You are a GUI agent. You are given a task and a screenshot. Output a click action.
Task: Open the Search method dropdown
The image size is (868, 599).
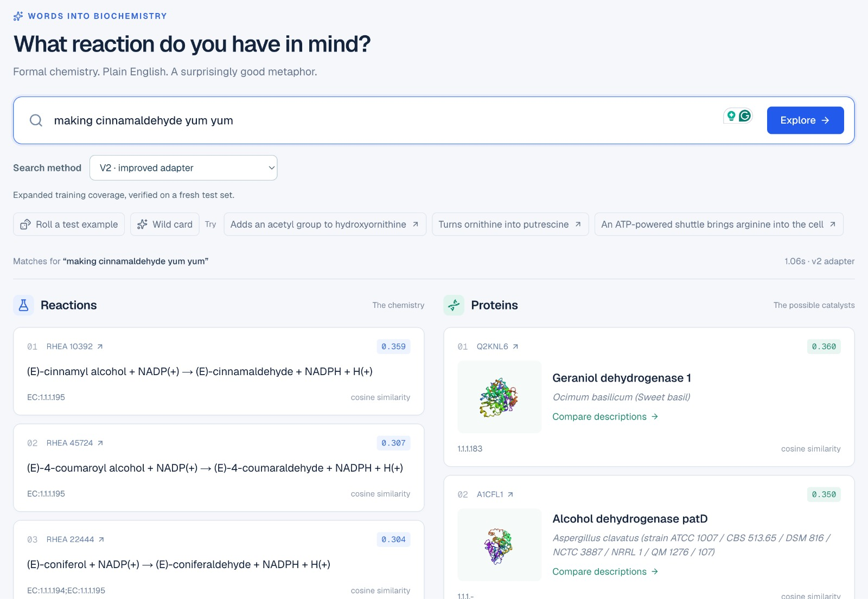(183, 168)
